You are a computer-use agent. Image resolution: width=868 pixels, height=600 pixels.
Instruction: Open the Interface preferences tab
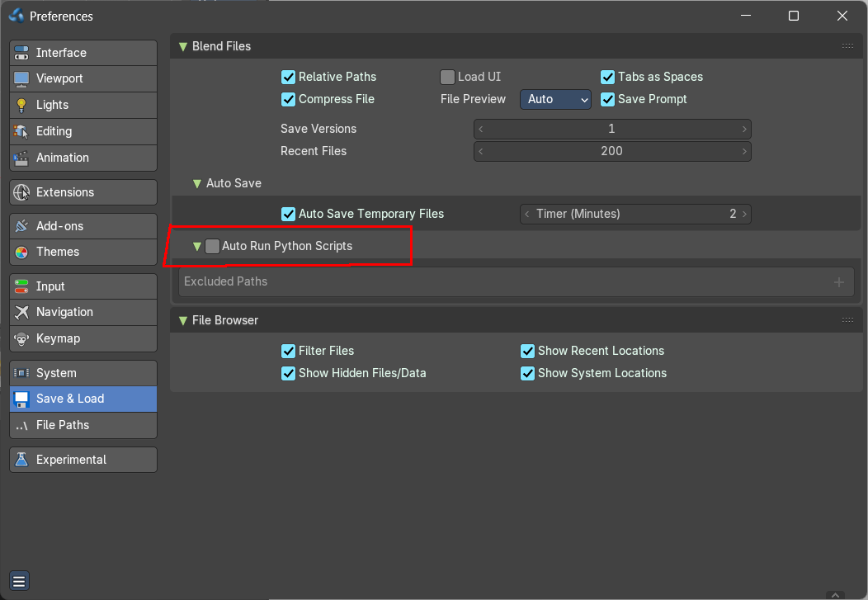tap(83, 53)
